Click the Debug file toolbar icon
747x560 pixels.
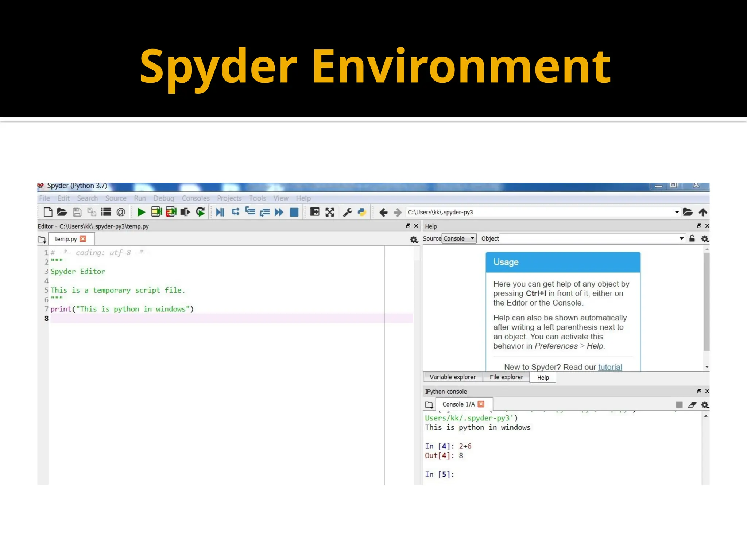pos(220,212)
